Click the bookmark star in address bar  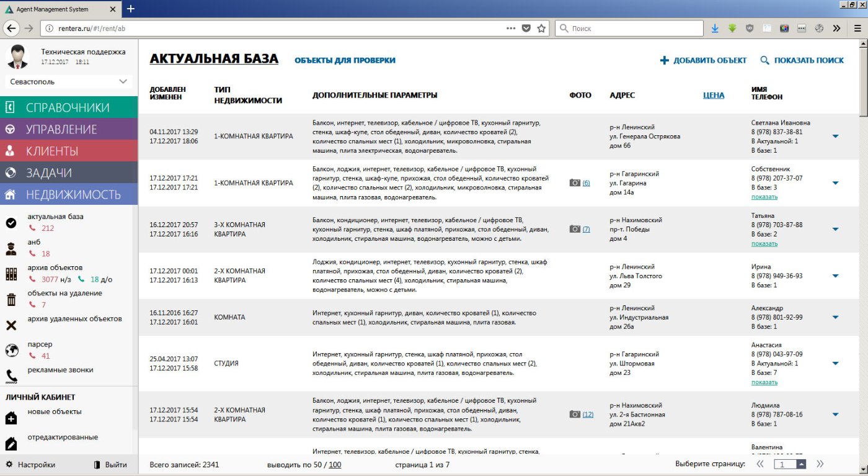[x=541, y=29]
